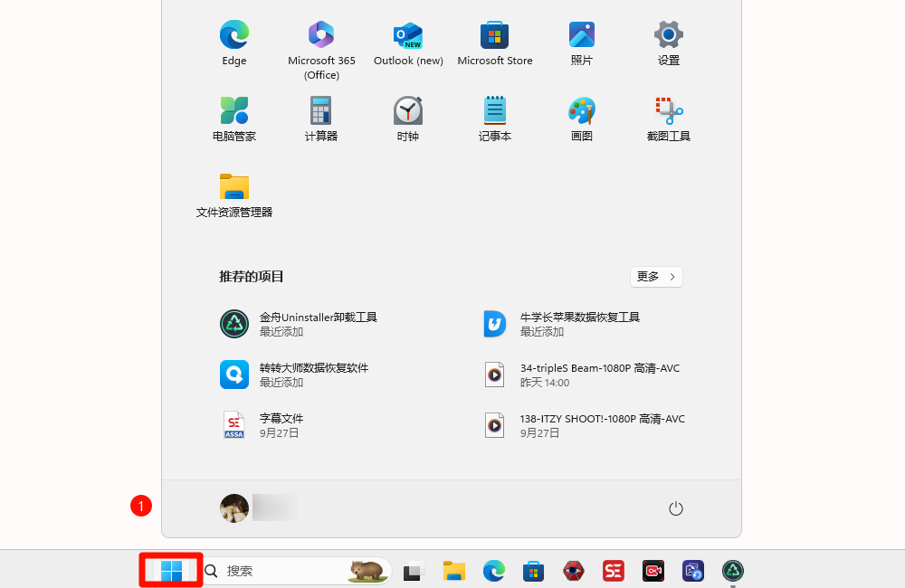905x588 pixels.
Task: Open Microsoft Store pinned app
Action: 495,43
